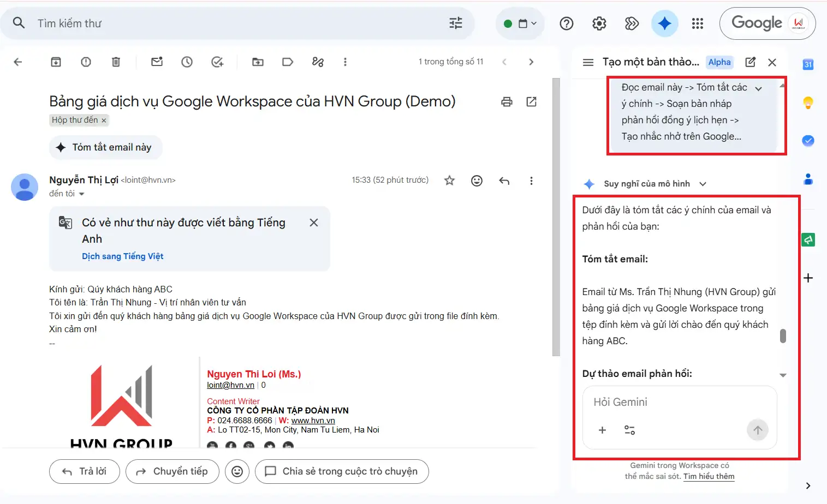Expand the Gemini prompt text
This screenshot has height=504, width=827.
pyautogui.click(x=758, y=88)
